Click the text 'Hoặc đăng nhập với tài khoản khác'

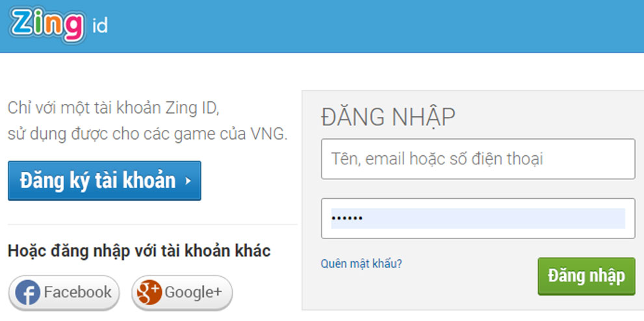[139, 250]
